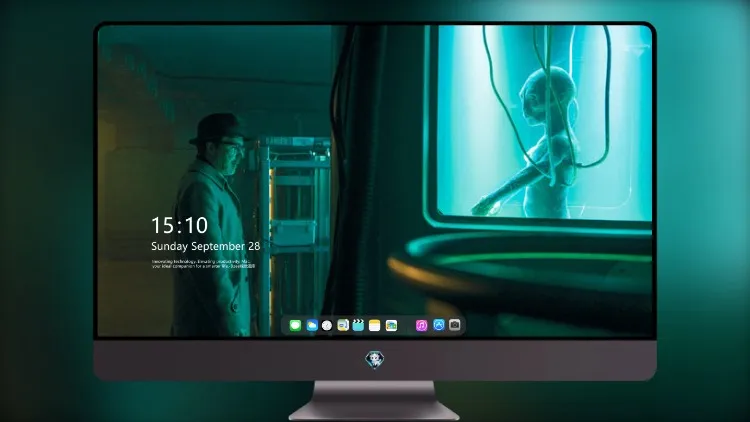Open the yellow Notes app in dock
The image size is (750, 422).
click(375, 325)
